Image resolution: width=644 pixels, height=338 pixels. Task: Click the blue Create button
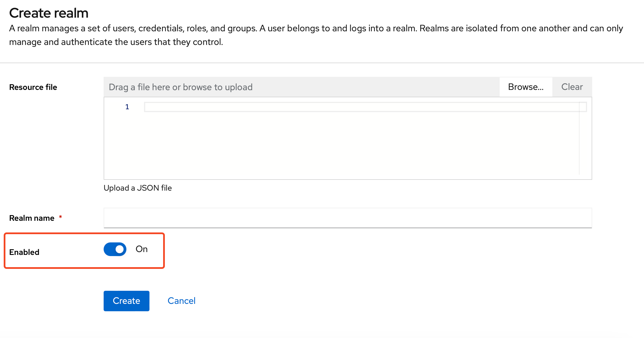point(126,301)
